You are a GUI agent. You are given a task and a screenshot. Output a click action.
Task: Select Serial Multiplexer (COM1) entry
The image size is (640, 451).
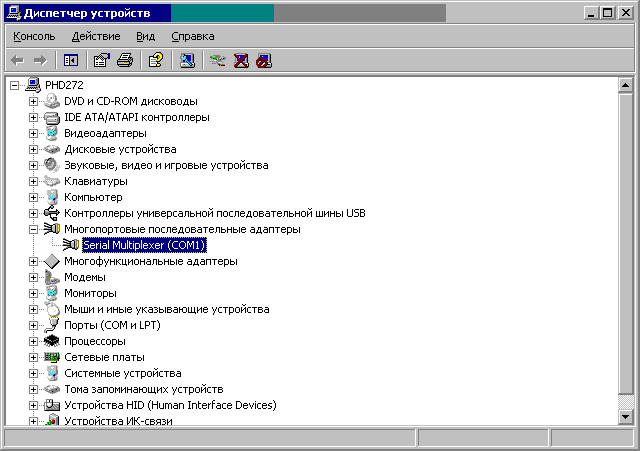144,245
